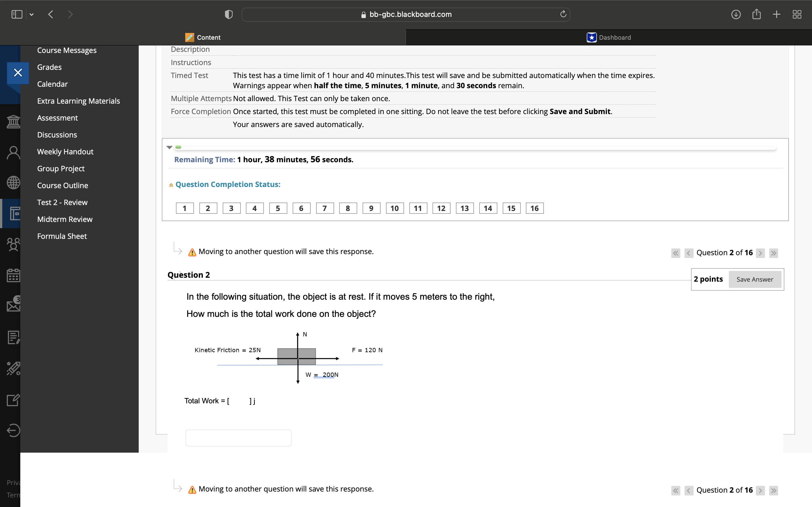Go to next question arrow
Viewport: 812px width, 507px height.
click(760, 253)
